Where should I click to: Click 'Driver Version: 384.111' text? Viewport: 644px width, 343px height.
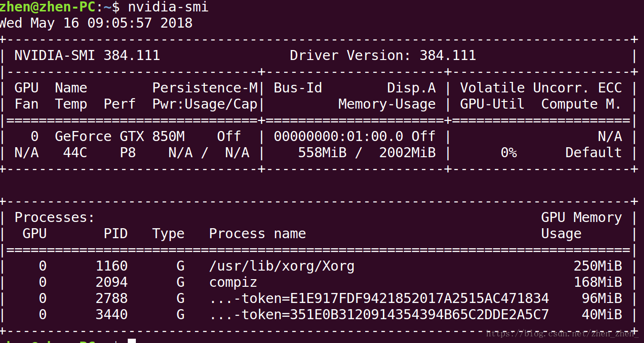click(x=383, y=55)
